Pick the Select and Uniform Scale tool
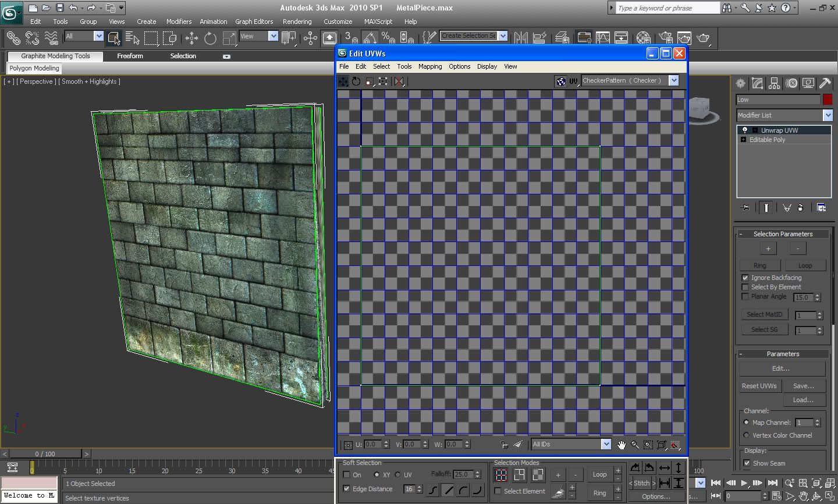The height and width of the screenshot is (504, 838). (229, 38)
